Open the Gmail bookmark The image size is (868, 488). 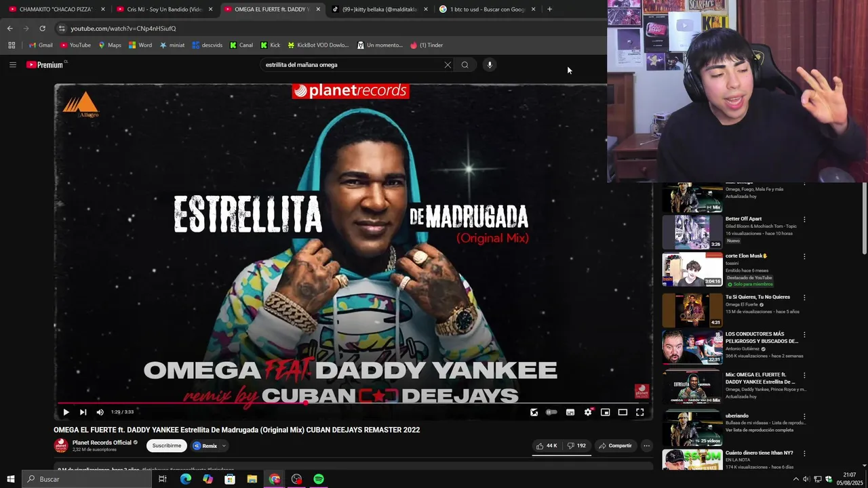[x=41, y=45]
